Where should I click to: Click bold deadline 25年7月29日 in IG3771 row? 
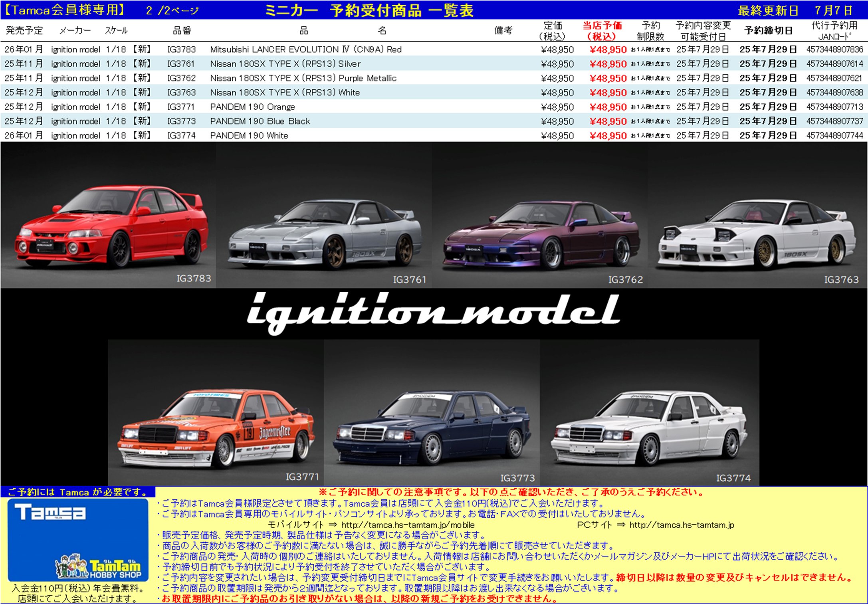pyautogui.click(x=768, y=107)
